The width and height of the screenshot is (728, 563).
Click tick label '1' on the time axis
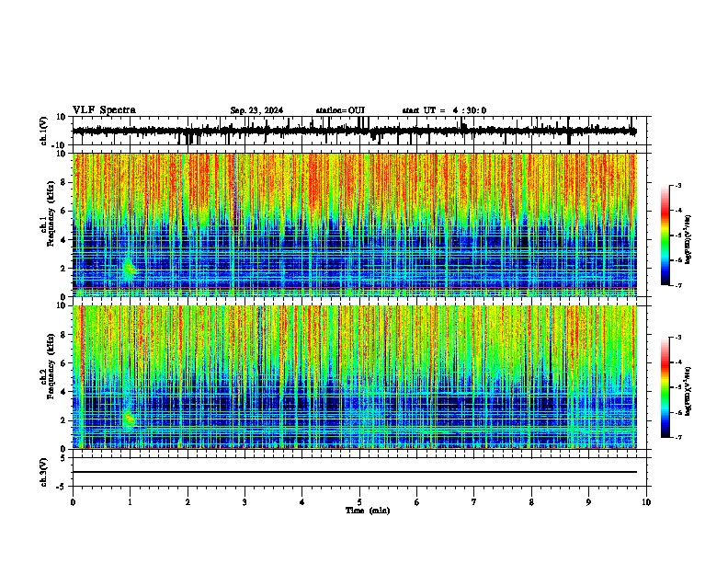tap(130, 502)
